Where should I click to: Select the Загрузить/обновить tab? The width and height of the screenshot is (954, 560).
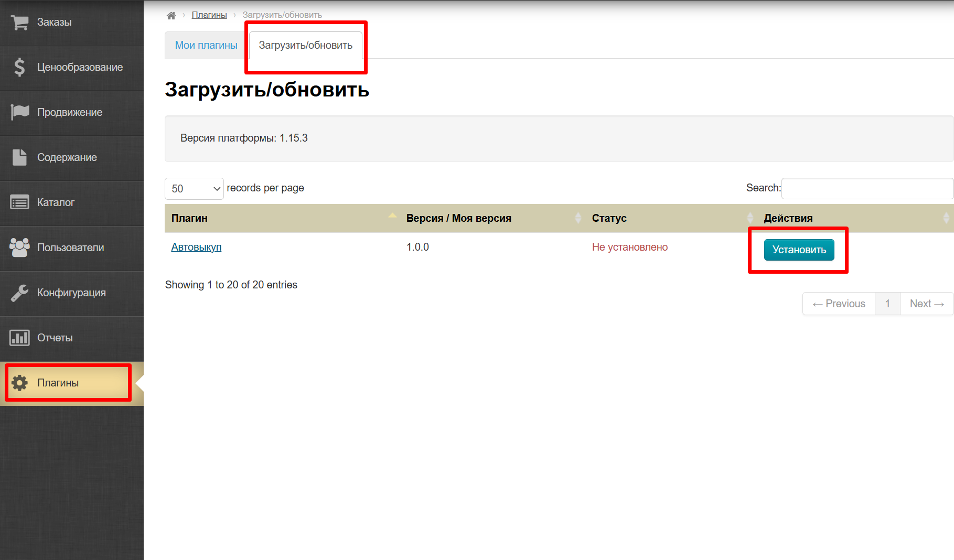[x=305, y=46]
